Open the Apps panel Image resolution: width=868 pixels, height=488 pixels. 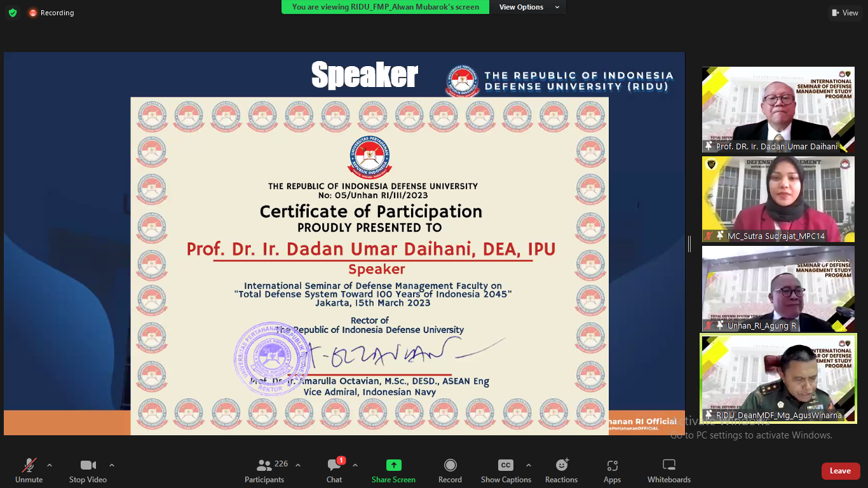click(x=613, y=471)
